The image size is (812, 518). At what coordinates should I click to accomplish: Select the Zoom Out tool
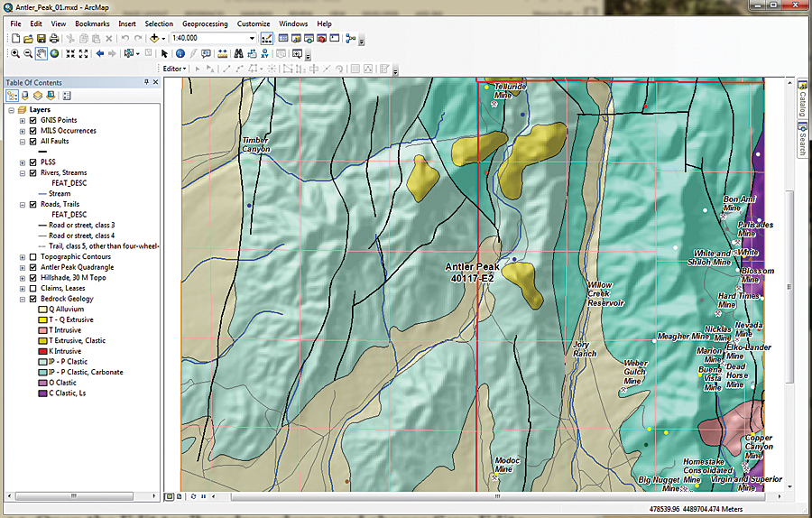(28, 54)
